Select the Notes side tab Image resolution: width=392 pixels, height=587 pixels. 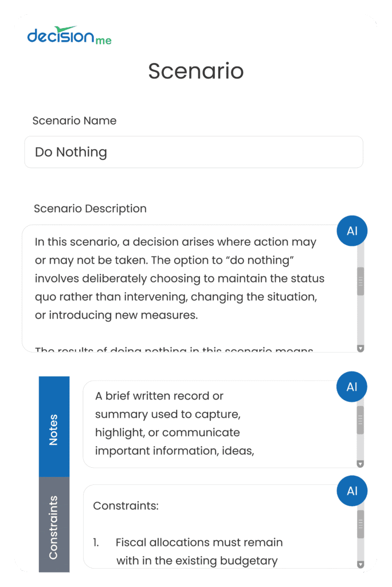click(54, 426)
